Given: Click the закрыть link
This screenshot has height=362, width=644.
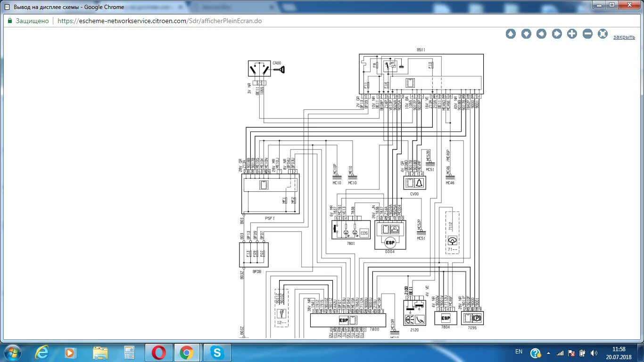Looking at the screenshot, I should [x=624, y=37].
